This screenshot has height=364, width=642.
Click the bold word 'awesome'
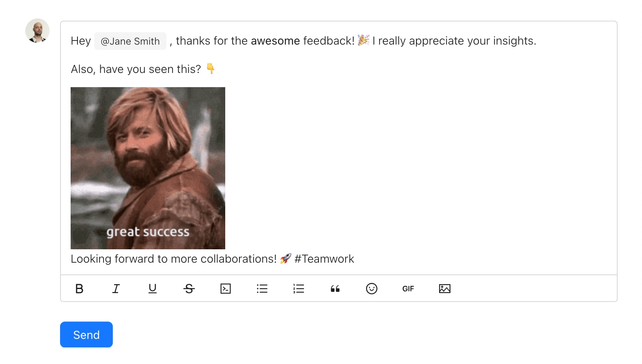point(276,41)
